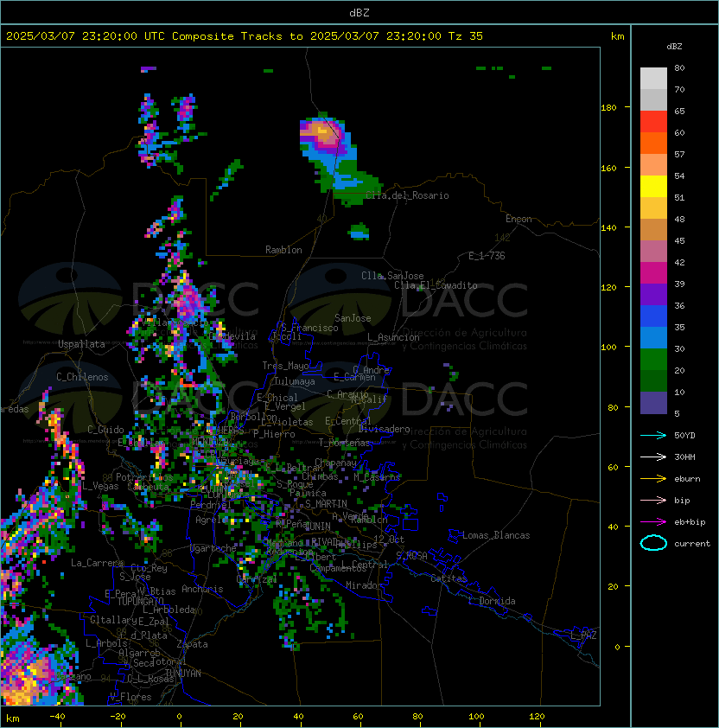Select the 'S_MARTIN' place label
Image resolution: width=719 pixels, height=728 pixels.
[326, 504]
